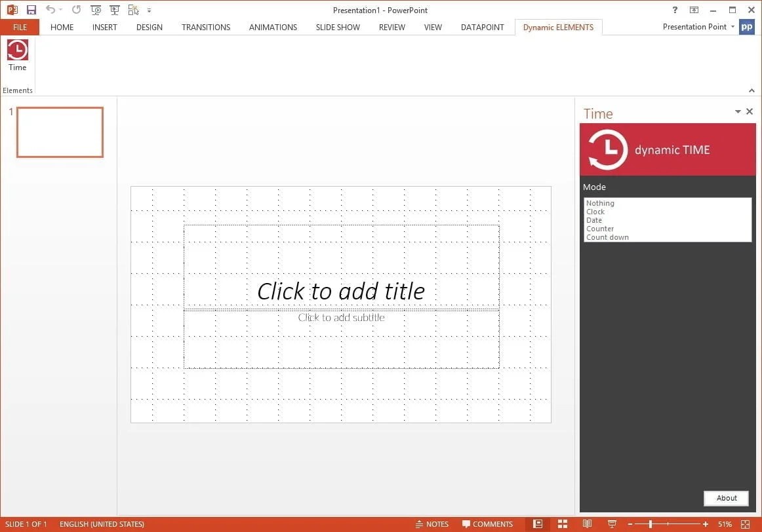Screen dimensions: 762x532
Task: Save the presentation using the Save icon
Action: pyautogui.click(x=31, y=9)
